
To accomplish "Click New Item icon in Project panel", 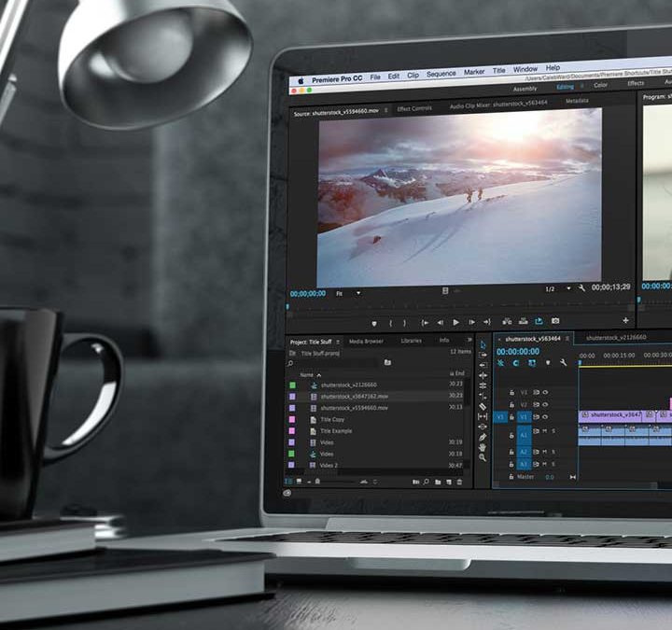I will point(449,483).
